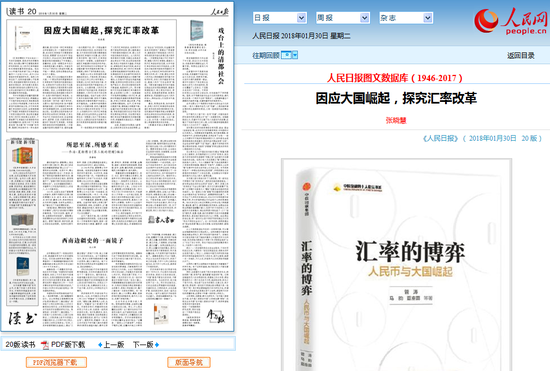This screenshot has height=371, width=550.
Task: Open the 日报 dropdown list
Action: (280, 18)
